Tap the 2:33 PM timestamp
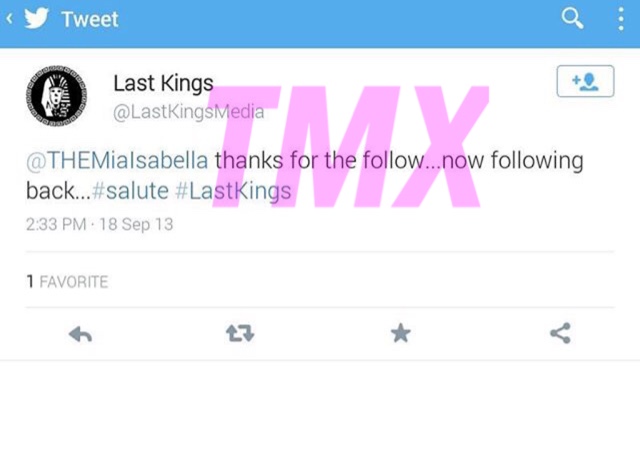 pos(56,224)
